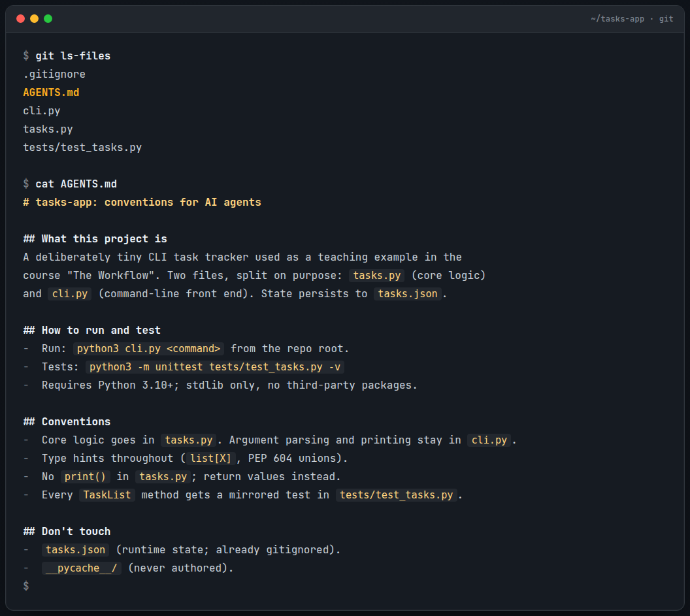Click the text '(runtime state; already gitignored)'

click(225, 550)
